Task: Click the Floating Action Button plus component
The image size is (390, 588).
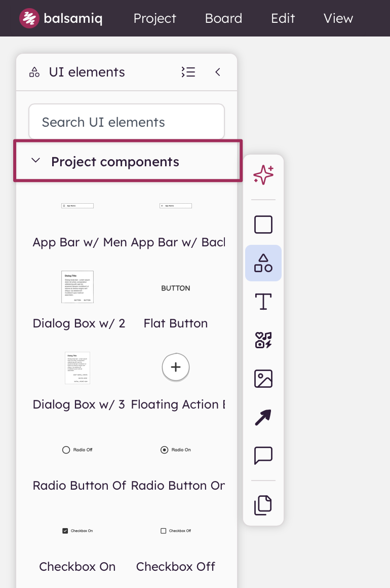Action: point(176,367)
